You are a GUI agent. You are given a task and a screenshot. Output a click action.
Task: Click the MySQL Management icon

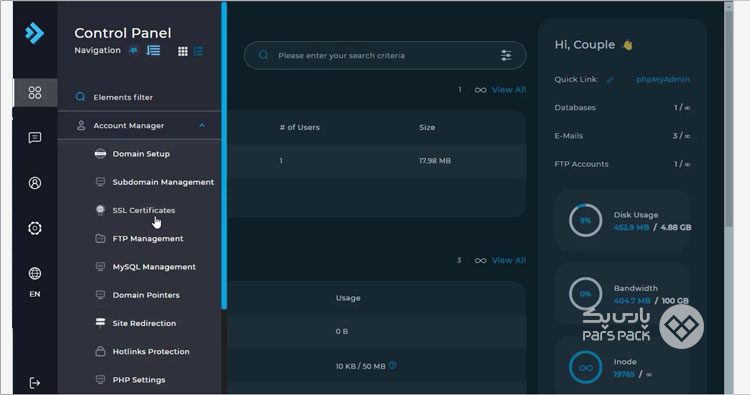(x=100, y=266)
